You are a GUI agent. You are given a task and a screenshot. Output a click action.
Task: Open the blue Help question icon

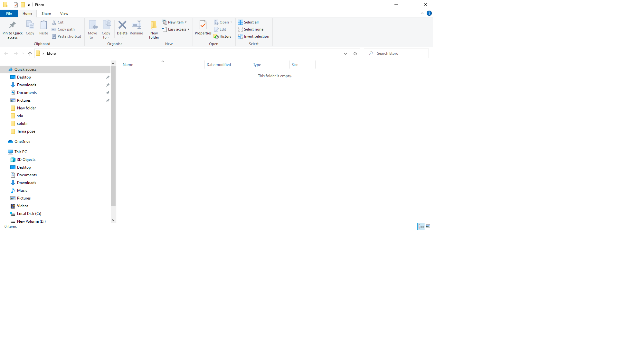[x=429, y=13]
